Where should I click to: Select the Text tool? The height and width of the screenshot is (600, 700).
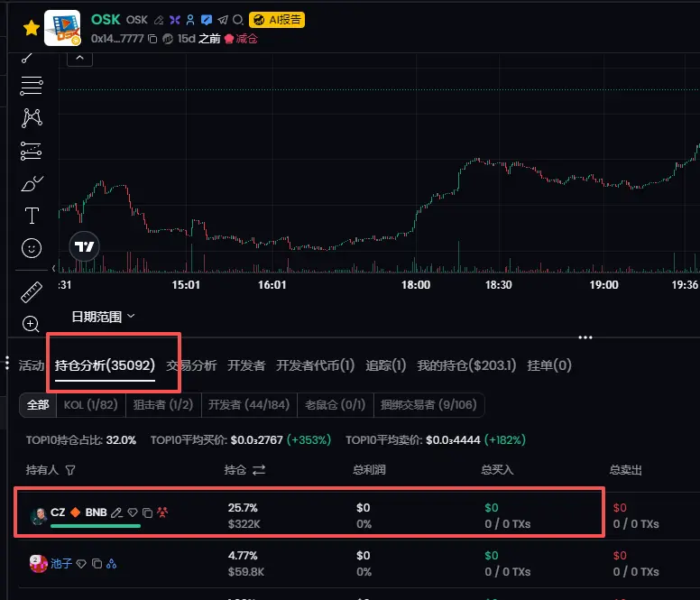tap(32, 216)
